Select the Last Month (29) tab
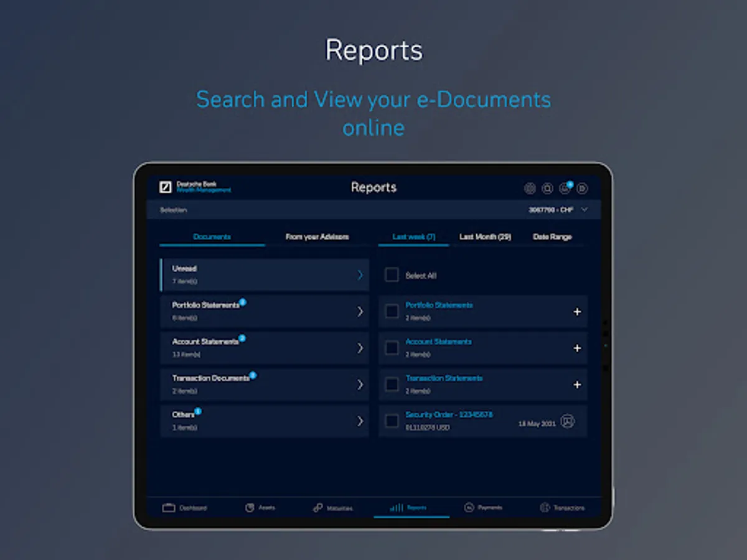This screenshot has height=560, width=747. coord(485,237)
